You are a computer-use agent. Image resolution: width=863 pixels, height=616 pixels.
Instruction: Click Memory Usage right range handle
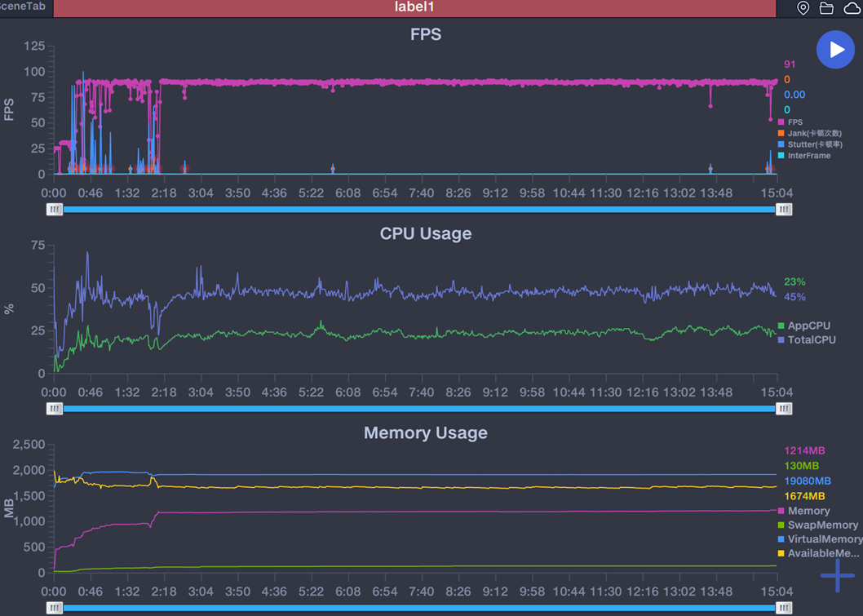pos(784,608)
